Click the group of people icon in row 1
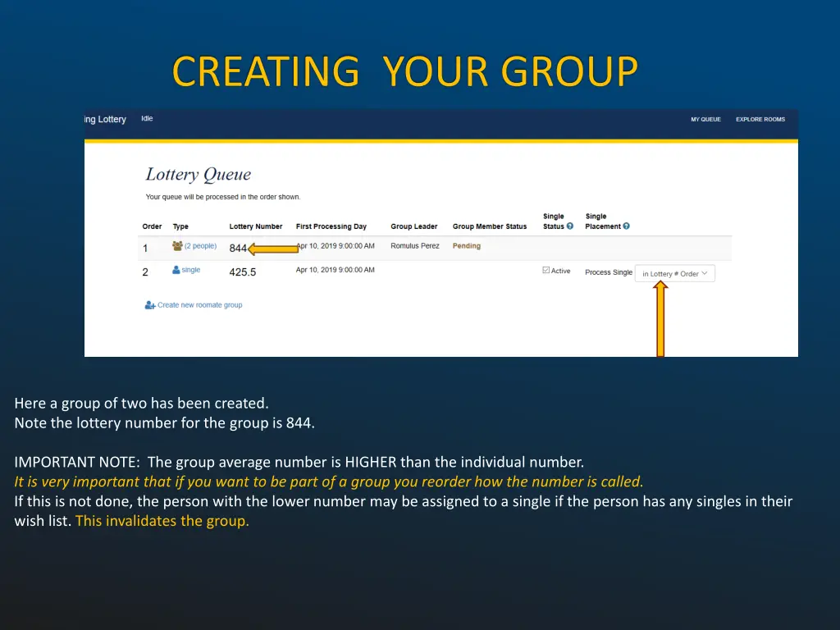This screenshot has height=630, width=840. (177, 245)
